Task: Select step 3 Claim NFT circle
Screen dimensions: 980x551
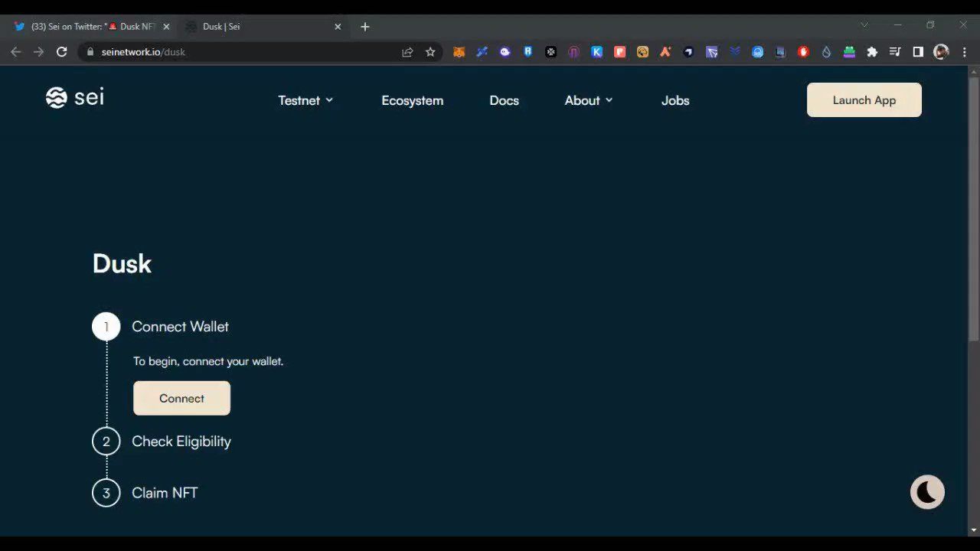Action: [x=106, y=493]
